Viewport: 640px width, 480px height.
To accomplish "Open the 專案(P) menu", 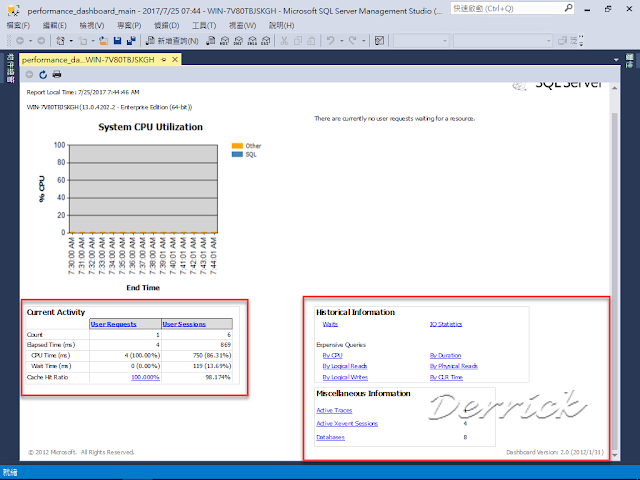I will [129, 25].
